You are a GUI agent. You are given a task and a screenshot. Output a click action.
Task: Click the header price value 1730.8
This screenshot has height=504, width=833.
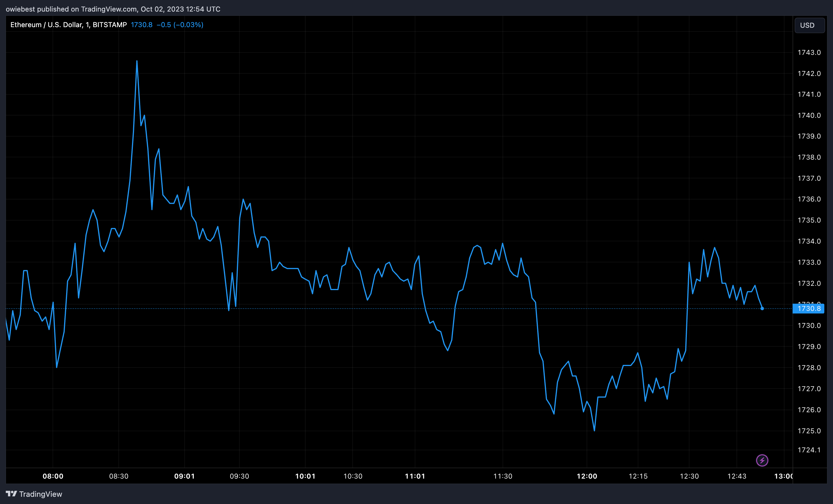(142, 25)
